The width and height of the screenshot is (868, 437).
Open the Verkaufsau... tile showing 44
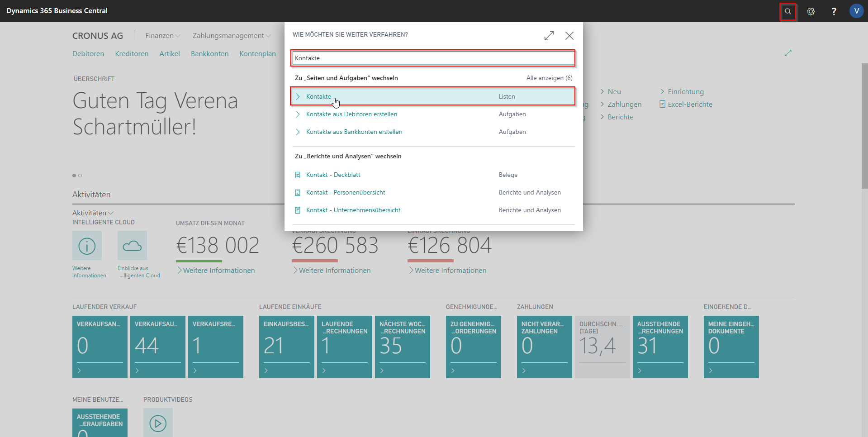coord(158,347)
